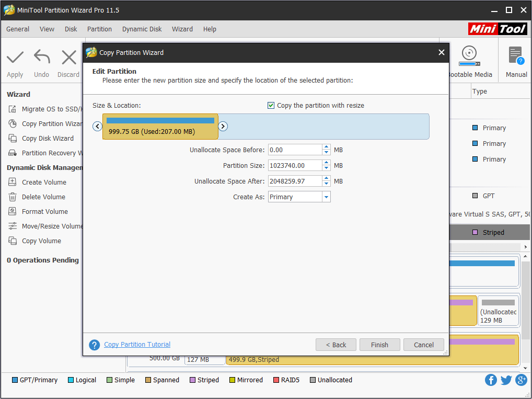Click the Unallocate Space After field

pos(295,181)
